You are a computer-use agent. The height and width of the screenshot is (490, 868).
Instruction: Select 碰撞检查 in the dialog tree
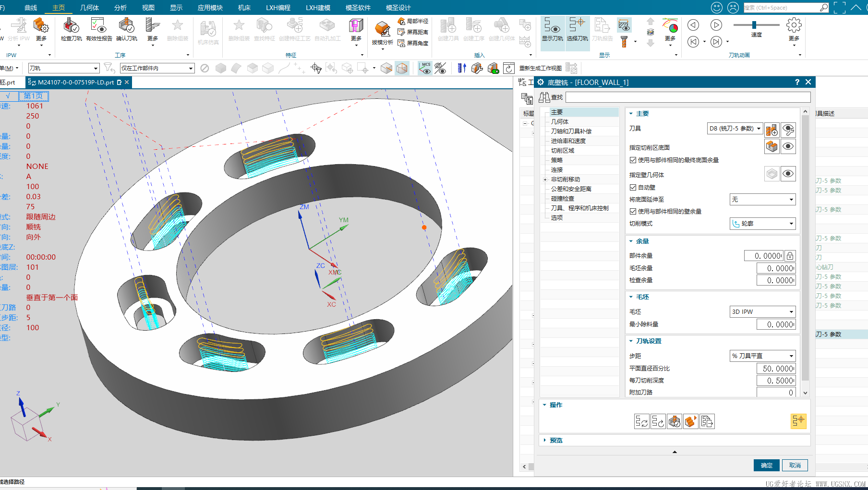click(x=563, y=199)
